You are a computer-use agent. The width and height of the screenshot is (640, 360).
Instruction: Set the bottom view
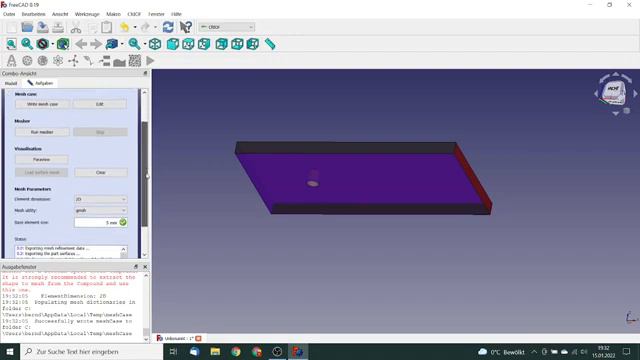pos(237,44)
